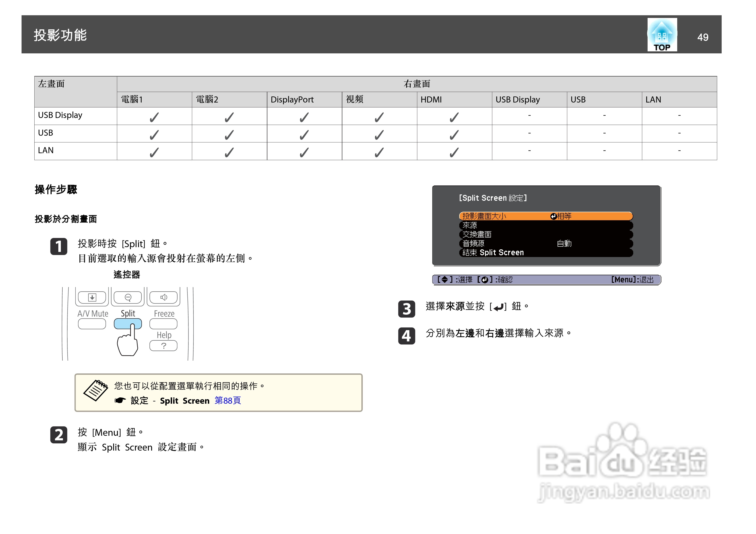Click the highlighted Split button on remote
The image size is (756, 534).
click(x=128, y=324)
